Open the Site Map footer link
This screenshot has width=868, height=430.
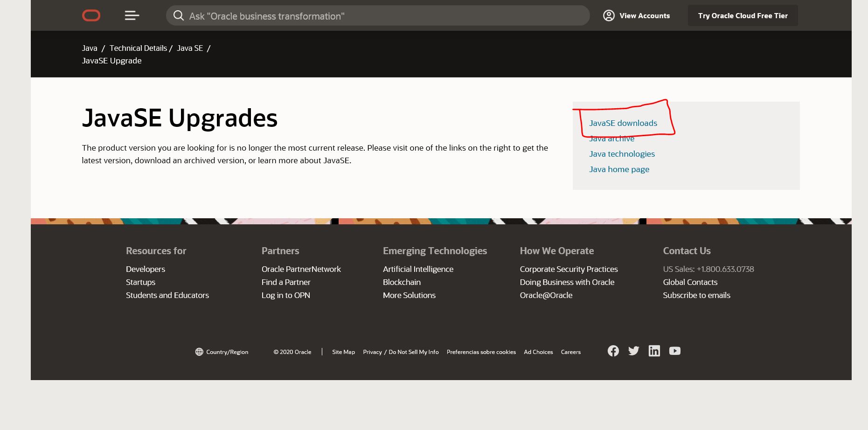(343, 352)
